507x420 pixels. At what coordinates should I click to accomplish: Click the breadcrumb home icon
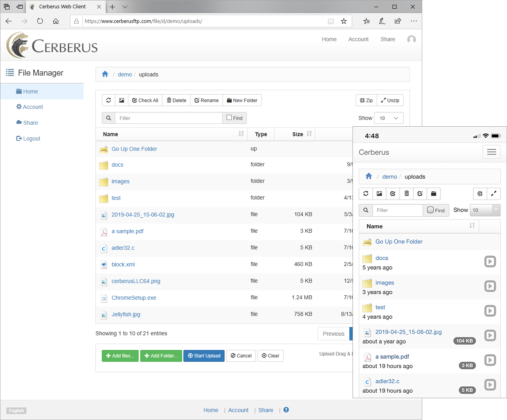tap(105, 74)
